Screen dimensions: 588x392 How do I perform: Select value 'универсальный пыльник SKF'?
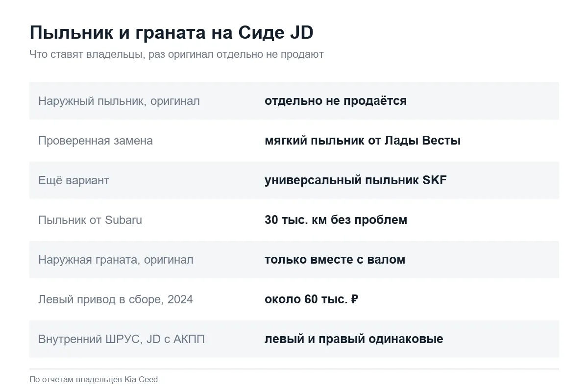click(x=356, y=180)
